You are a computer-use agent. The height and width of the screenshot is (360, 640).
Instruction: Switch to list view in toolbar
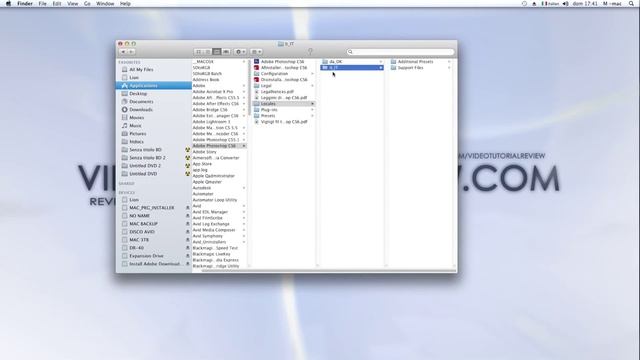pos(208,52)
